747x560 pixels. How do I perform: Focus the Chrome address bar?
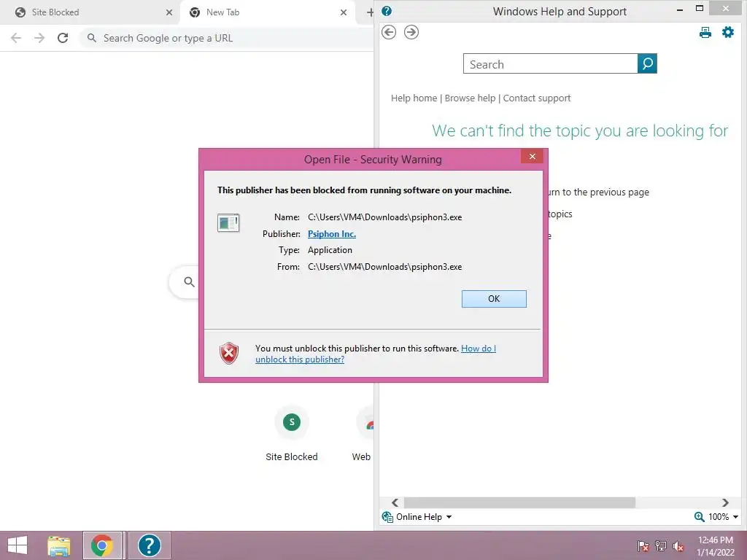point(226,38)
